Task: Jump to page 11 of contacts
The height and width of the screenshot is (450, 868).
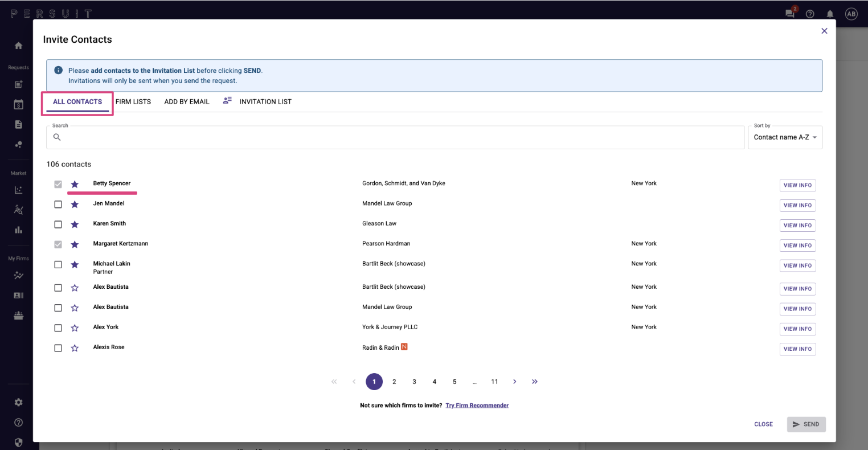Action: [x=494, y=382]
